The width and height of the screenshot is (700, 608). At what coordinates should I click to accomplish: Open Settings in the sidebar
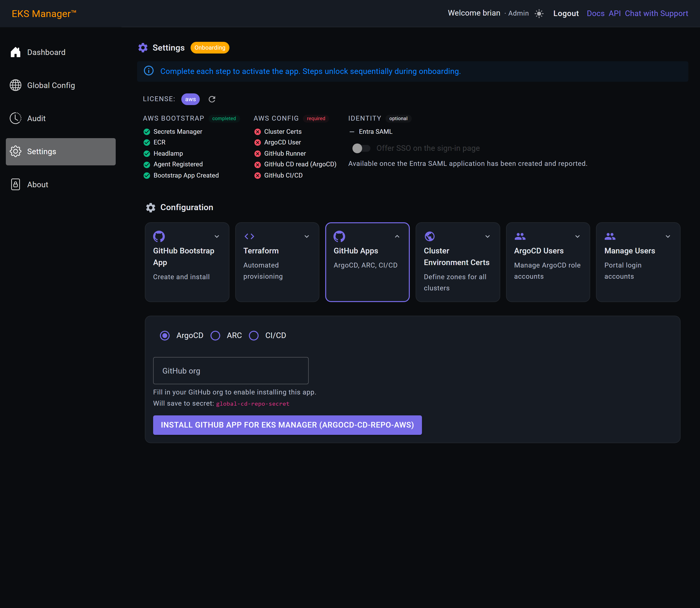61,152
